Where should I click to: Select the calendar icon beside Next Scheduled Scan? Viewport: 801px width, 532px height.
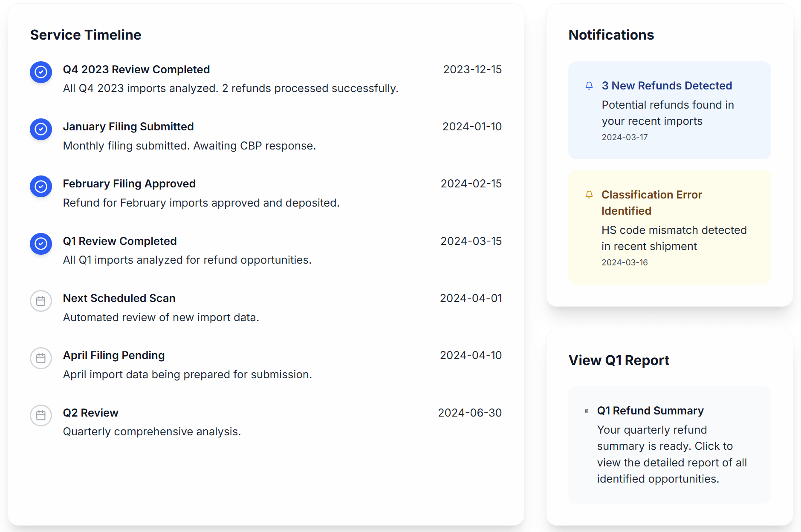(x=40, y=301)
